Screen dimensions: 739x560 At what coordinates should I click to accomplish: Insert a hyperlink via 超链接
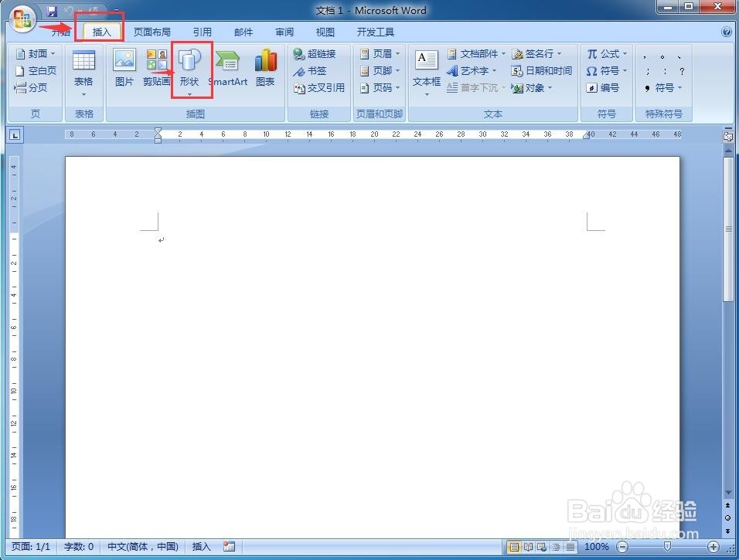(x=315, y=54)
